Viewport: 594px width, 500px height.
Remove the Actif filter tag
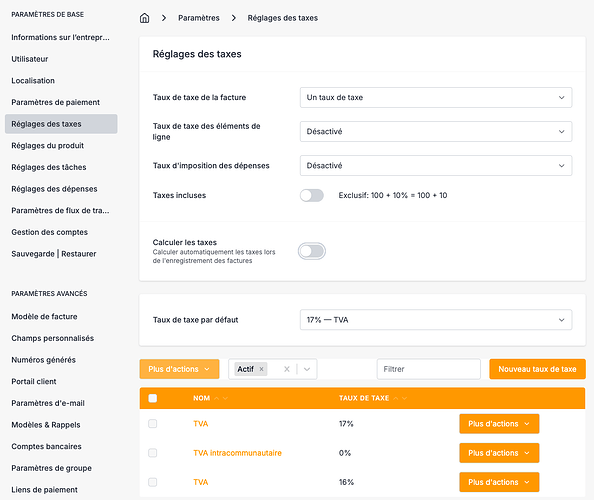261,369
